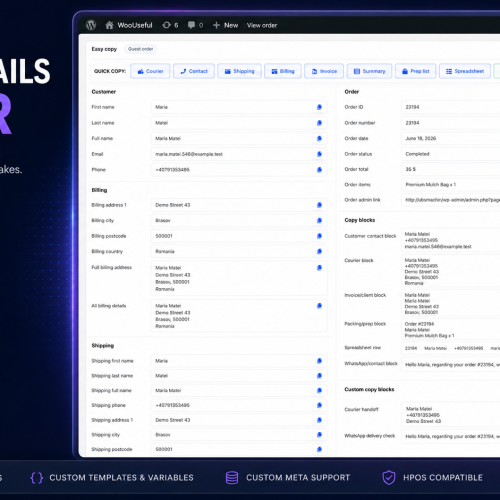Click the Order admin link URL field
500x500 pixels.
(x=451, y=200)
